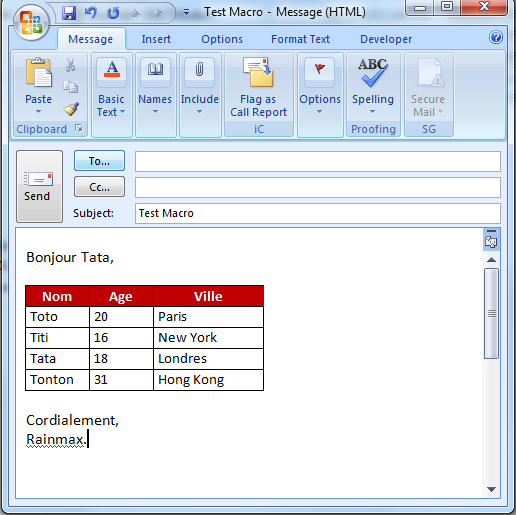516x515 pixels.
Task: Click the Send button
Action: (x=39, y=186)
